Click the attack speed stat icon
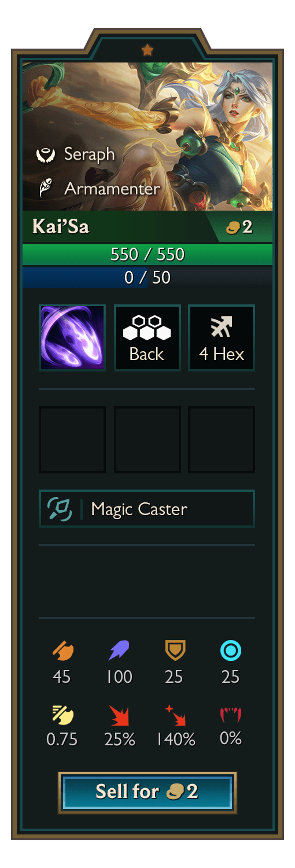 (x=62, y=716)
